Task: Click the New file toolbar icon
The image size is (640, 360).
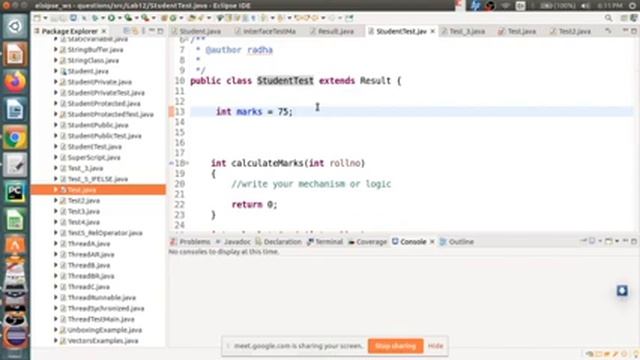Action: click(x=37, y=18)
